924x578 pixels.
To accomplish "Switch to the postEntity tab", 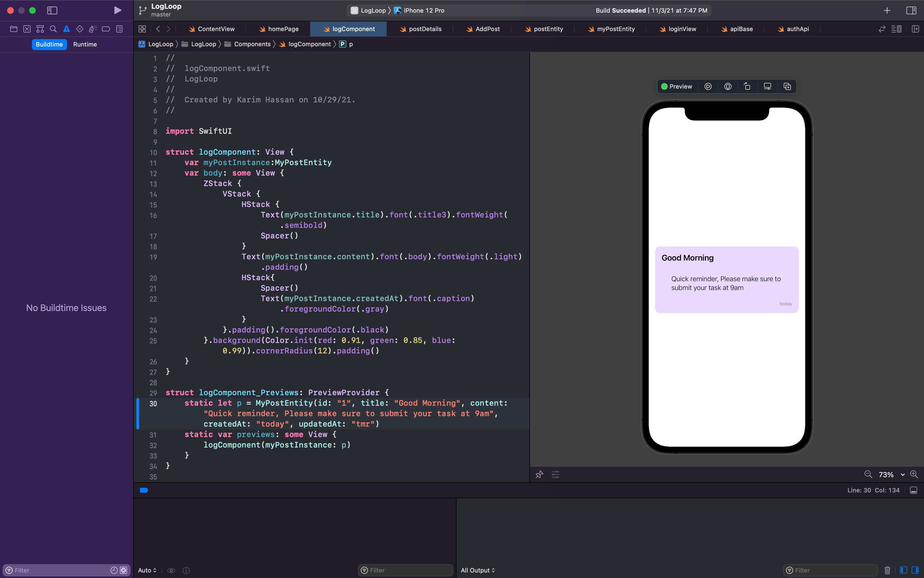I will 544,29.
